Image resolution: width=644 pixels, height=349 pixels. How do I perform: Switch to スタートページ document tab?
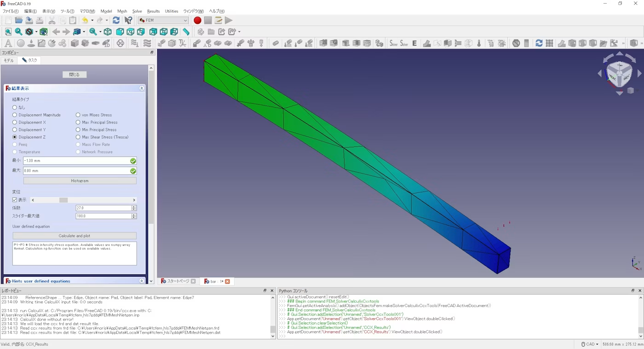click(x=178, y=281)
